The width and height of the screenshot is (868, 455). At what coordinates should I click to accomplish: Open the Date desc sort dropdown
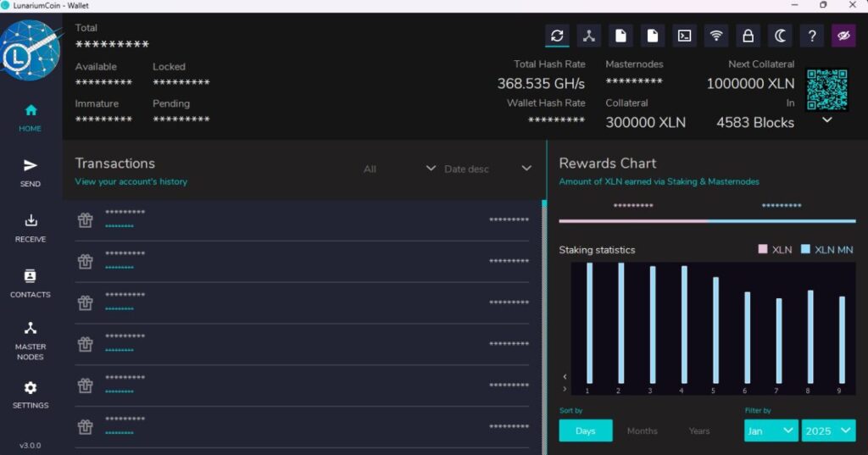click(x=487, y=169)
